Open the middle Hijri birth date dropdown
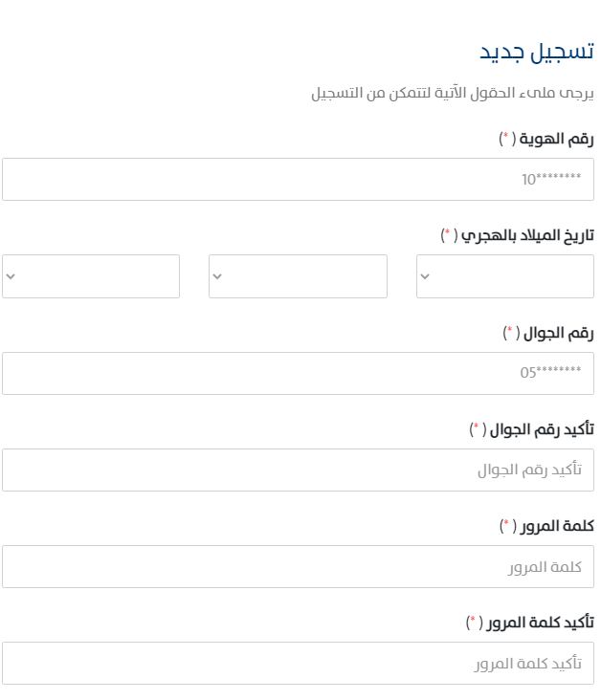601x700 pixels. [298, 276]
